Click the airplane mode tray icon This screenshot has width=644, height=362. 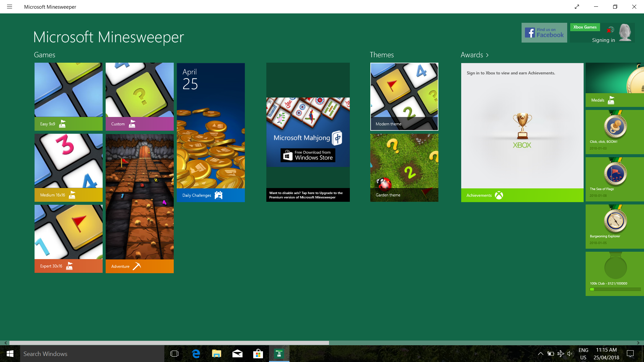tap(560, 354)
